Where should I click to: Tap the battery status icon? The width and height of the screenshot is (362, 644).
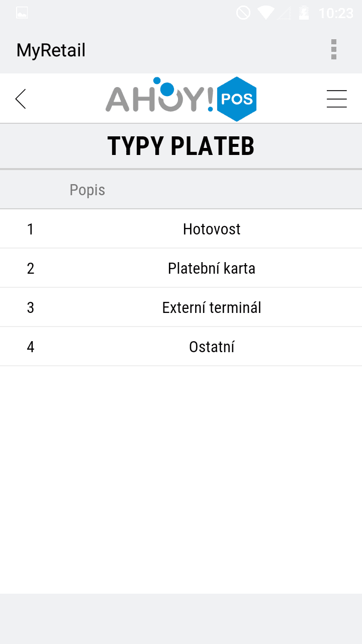pyautogui.click(x=304, y=13)
